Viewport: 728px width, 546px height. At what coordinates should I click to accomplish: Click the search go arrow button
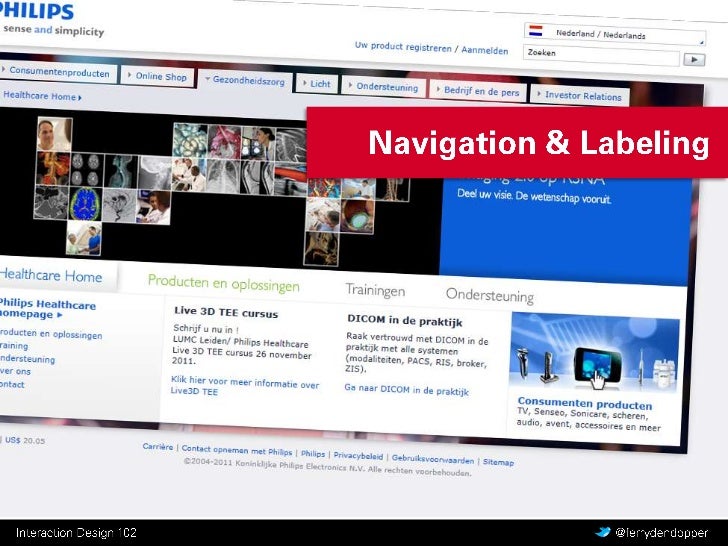pyautogui.click(x=694, y=59)
